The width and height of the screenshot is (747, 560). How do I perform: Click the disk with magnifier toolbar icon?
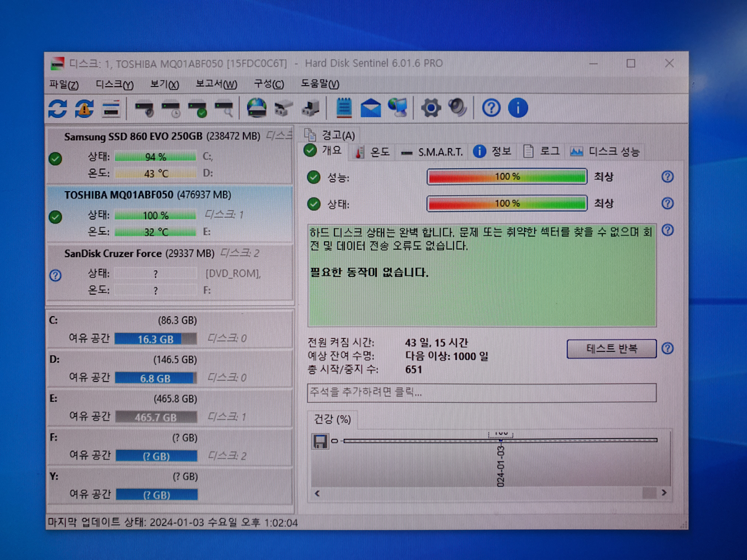[x=224, y=109]
